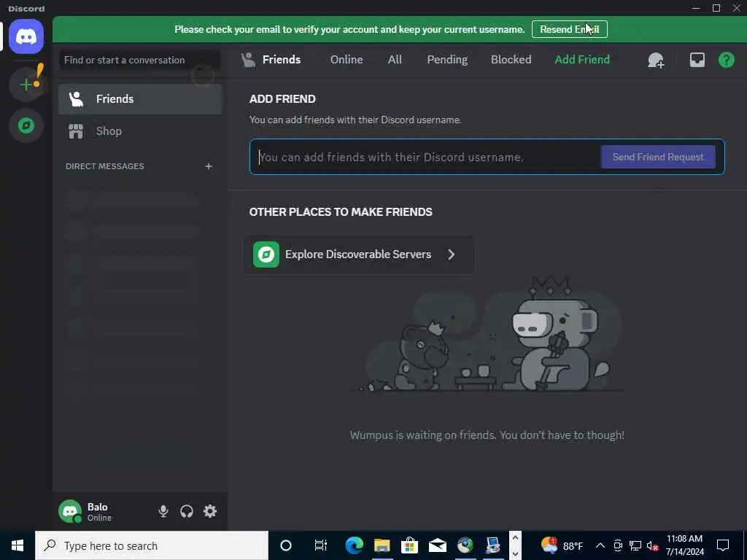Screen dimensions: 747x560
Task: Open File Explorer from taskbar
Action: pyautogui.click(x=382, y=545)
